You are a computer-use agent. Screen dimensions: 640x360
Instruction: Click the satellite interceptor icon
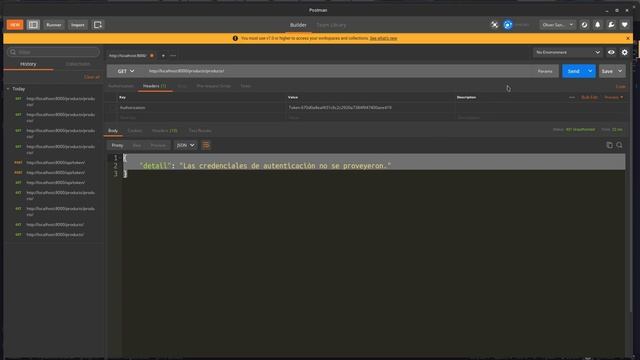point(494,25)
